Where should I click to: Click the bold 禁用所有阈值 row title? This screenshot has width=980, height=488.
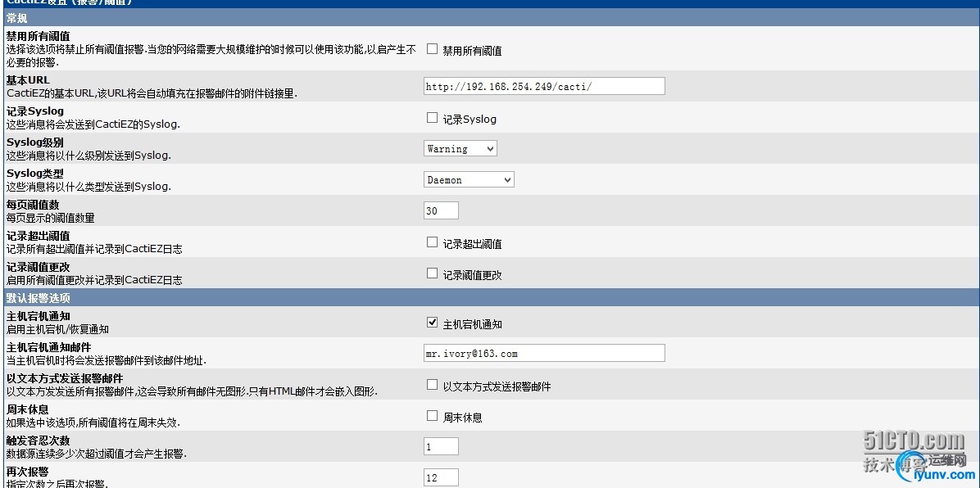(39, 37)
